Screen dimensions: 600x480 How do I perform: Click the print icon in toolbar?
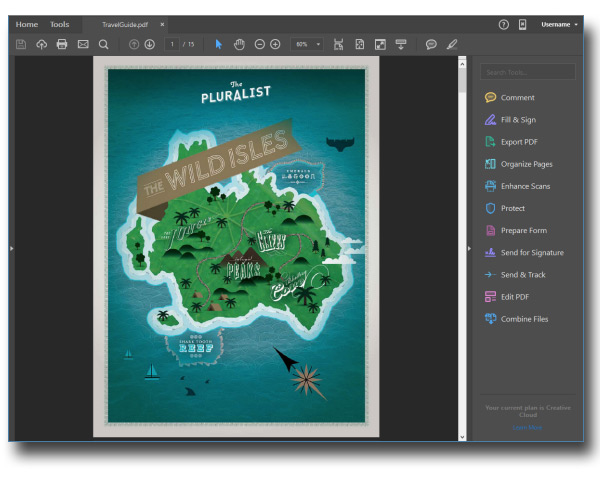[62, 44]
